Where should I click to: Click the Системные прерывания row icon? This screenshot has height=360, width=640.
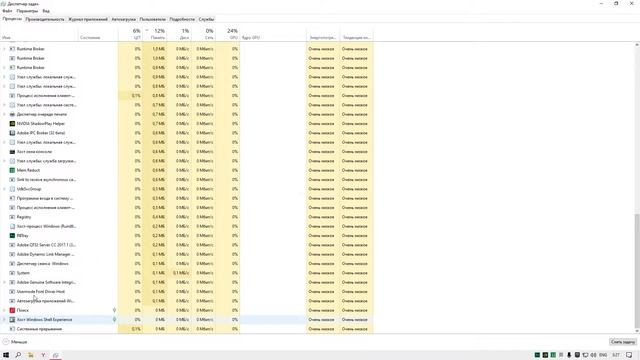pos(12,329)
